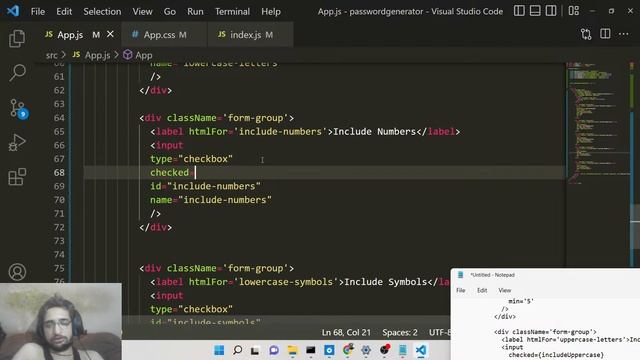Select the App.js editor tab

point(70,35)
